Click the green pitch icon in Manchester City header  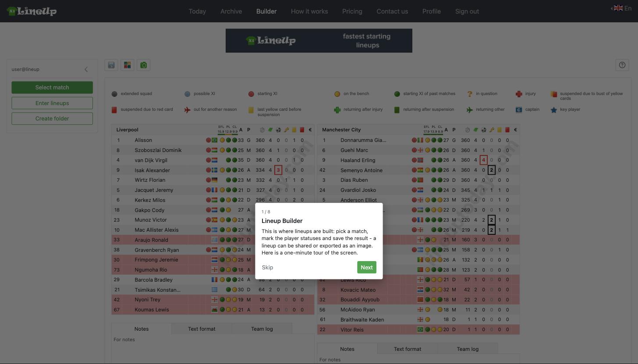coord(476,130)
